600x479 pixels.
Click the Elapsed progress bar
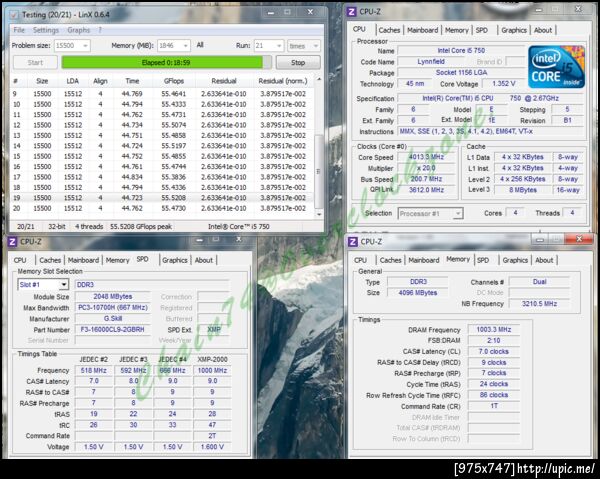(x=166, y=62)
